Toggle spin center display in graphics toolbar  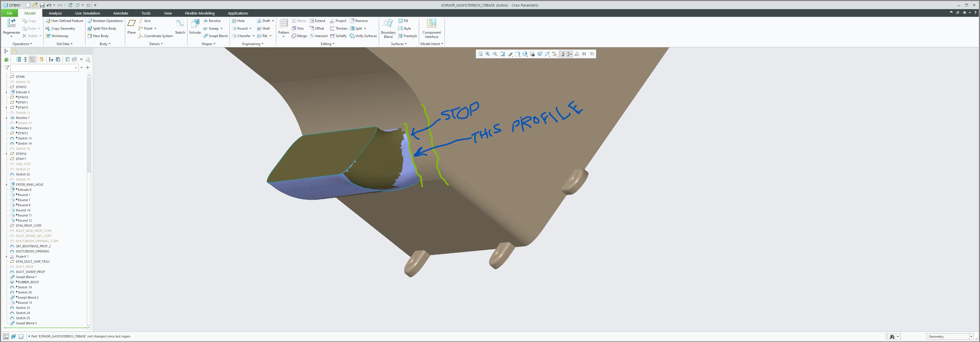pos(569,54)
